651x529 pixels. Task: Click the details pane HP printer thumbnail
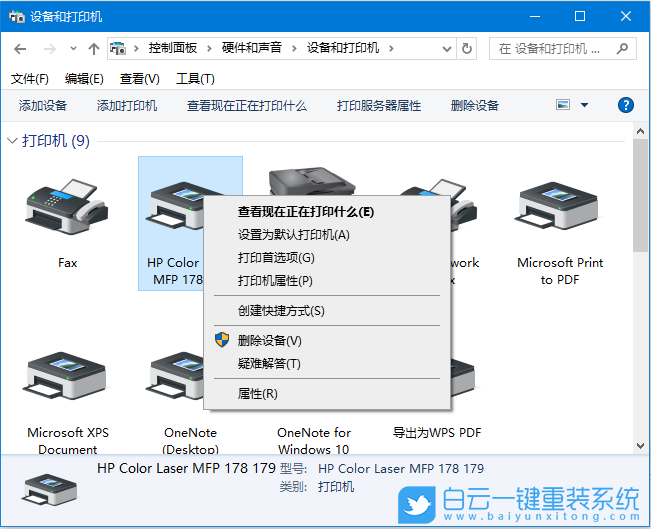click(51, 489)
